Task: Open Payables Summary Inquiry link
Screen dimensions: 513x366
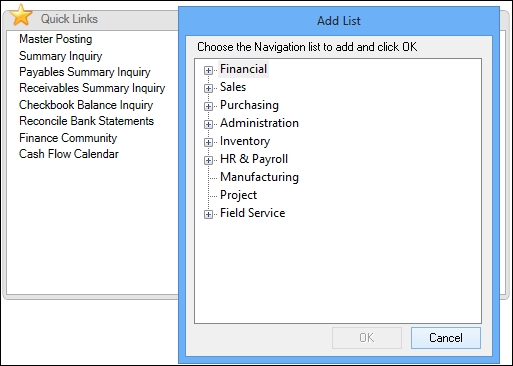Action: pyautogui.click(x=85, y=72)
